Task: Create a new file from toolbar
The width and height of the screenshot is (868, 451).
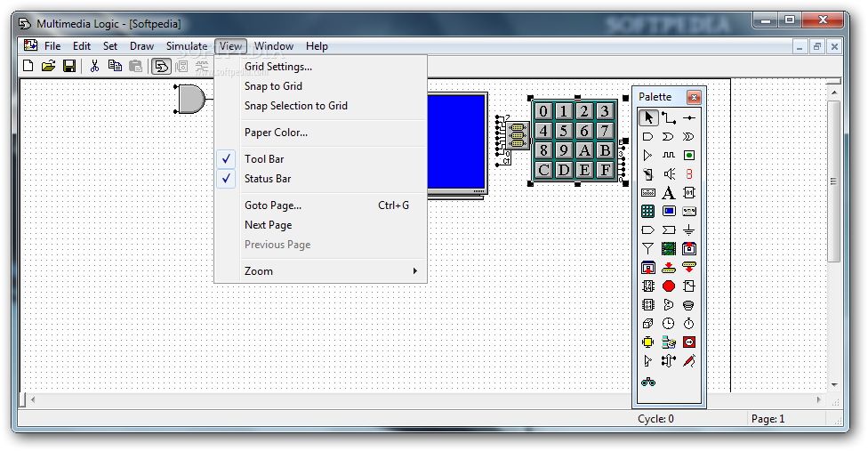Action: (28, 67)
